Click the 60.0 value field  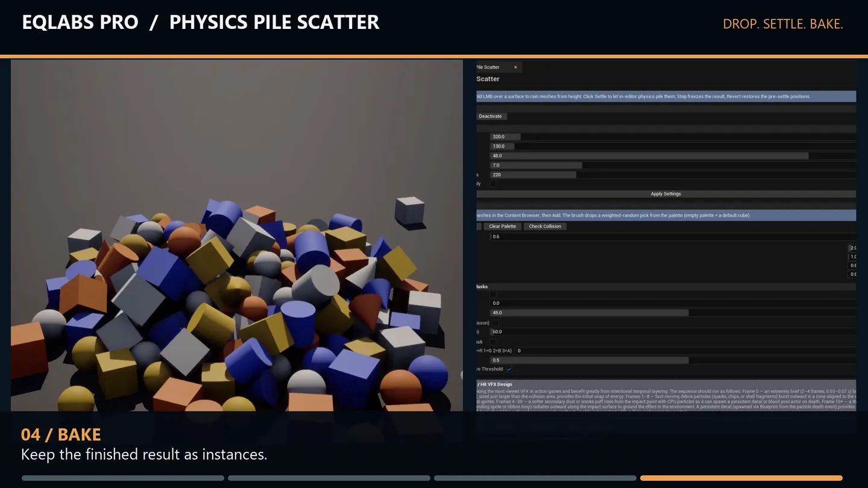click(x=673, y=332)
